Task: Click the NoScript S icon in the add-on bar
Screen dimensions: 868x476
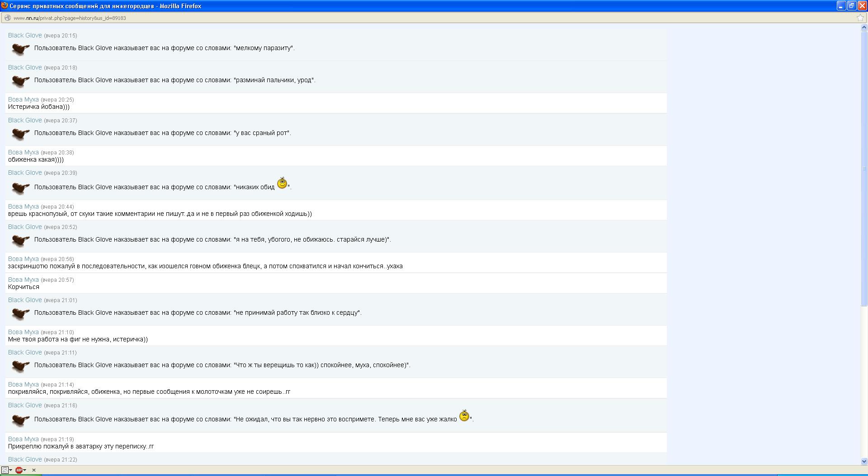Action: pyautogui.click(x=5, y=470)
